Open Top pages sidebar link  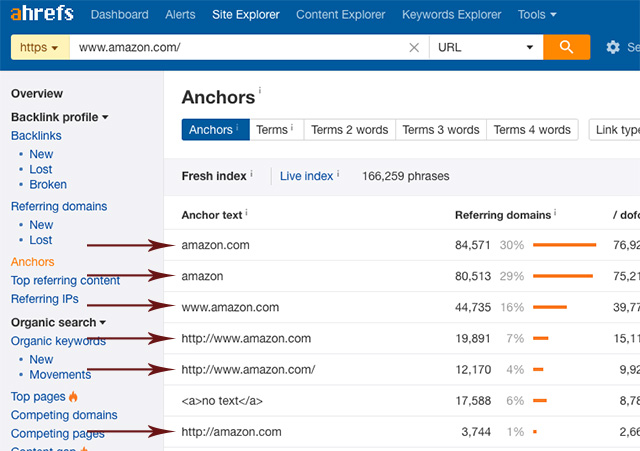click(38, 396)
